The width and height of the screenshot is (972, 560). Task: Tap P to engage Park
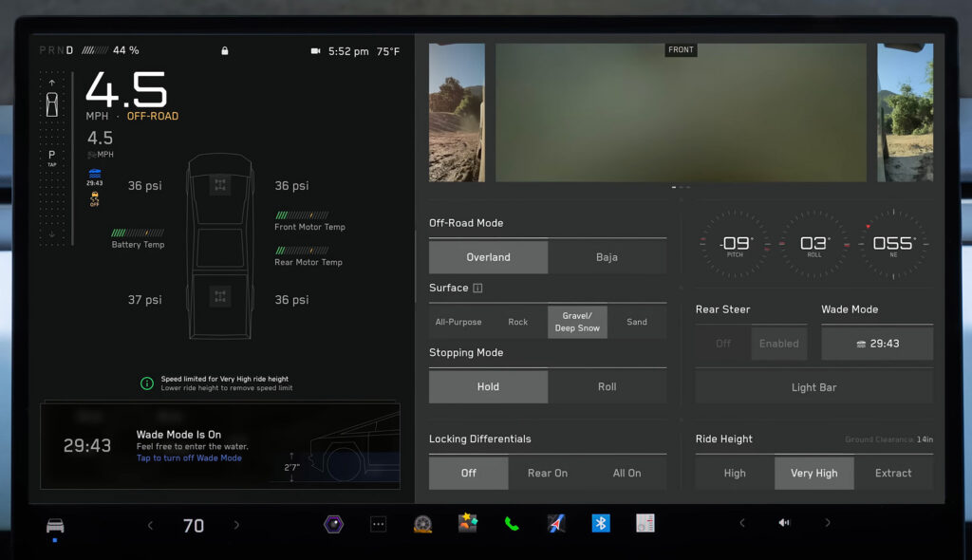coord(51,157)
